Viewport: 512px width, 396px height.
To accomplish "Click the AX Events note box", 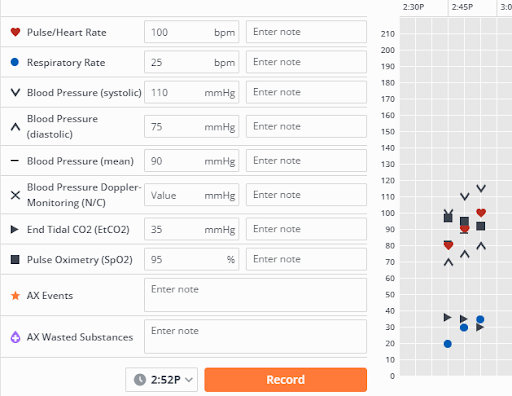I will (x=255, y=295).
